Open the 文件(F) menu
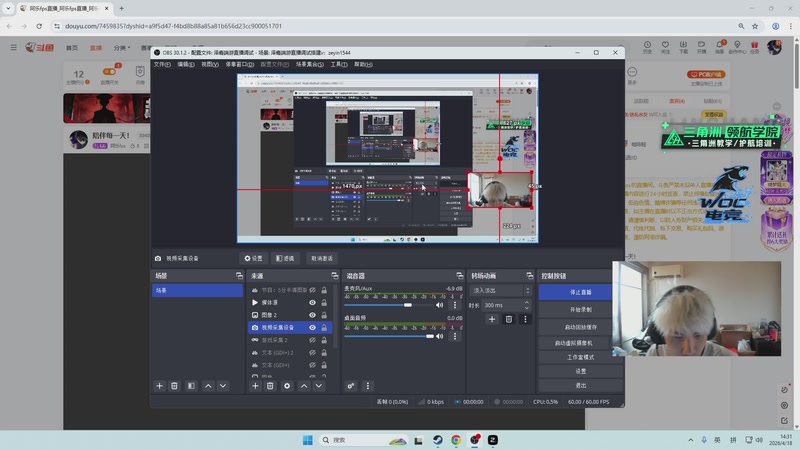Viewport: 800px width, 450px height. point(161,64)
